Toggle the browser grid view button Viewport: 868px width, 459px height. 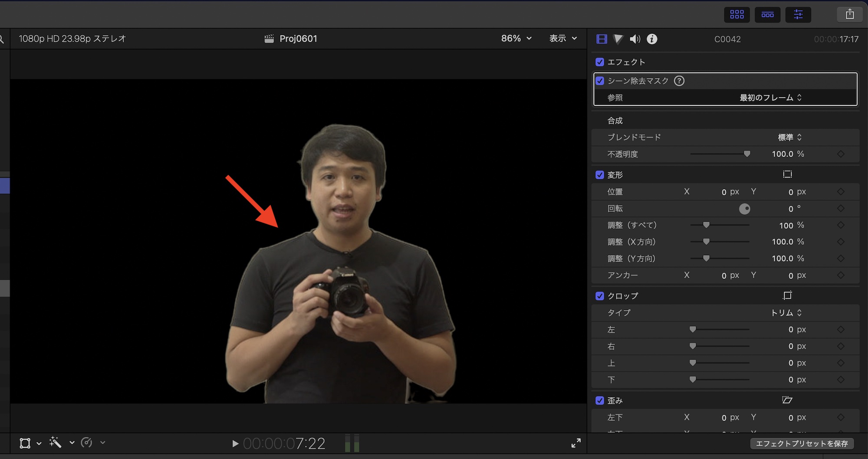pyautogui.click(x=736, y=15)
